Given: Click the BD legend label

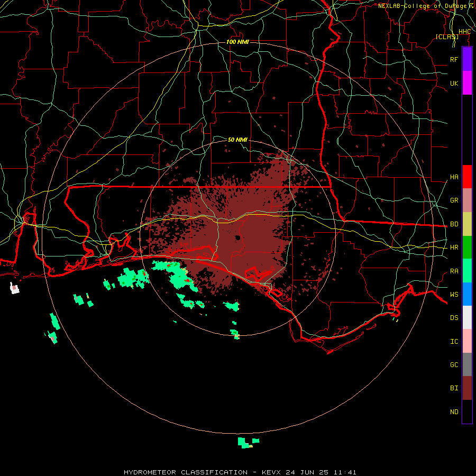Looking at the screenshot, I should click(x=454, y=224).
